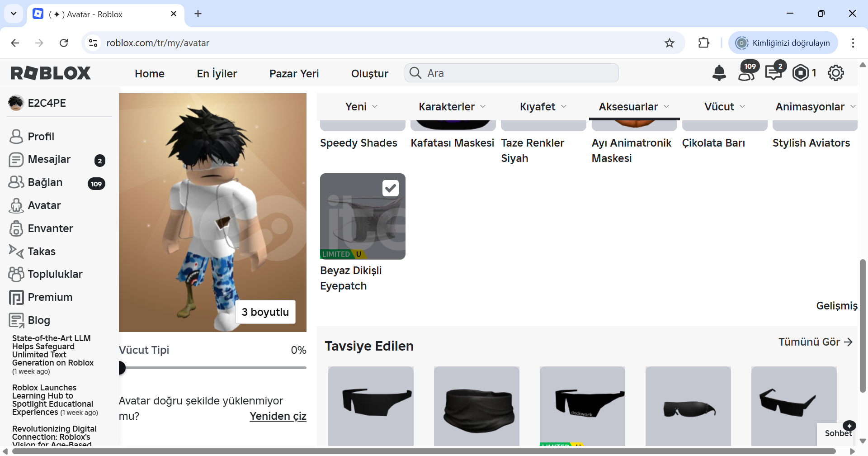The width and height of the screenshot is (868, 456).
Task: Expand the Aksesuarlar category dropdown
Action: pyautogui.click(x=634, y=107)
